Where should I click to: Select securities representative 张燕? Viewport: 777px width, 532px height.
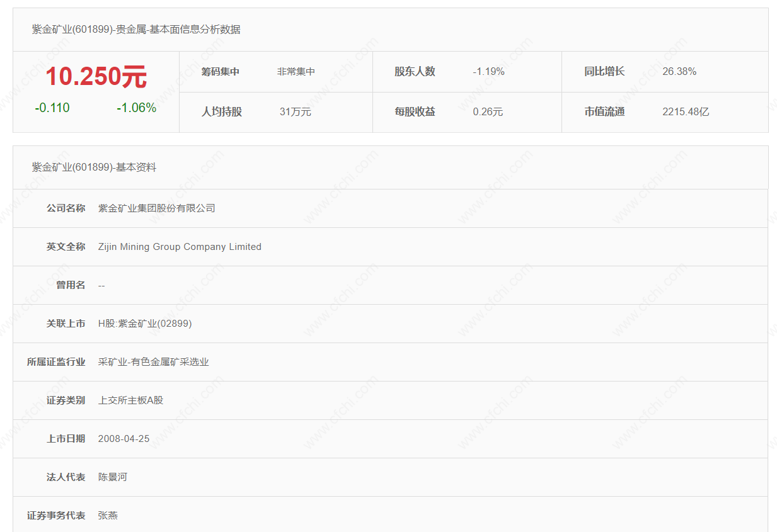[108, 516]
